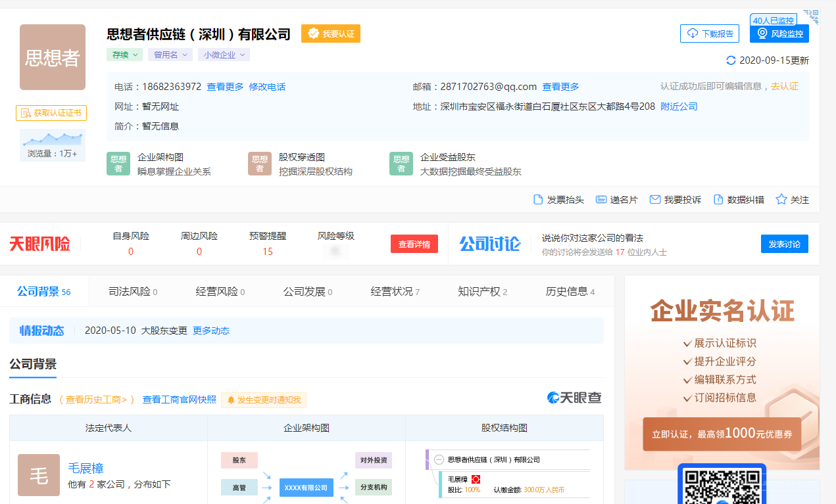
Task: Click the refresh icon beside 2020-09-15更新
Action: pos(731,60)
